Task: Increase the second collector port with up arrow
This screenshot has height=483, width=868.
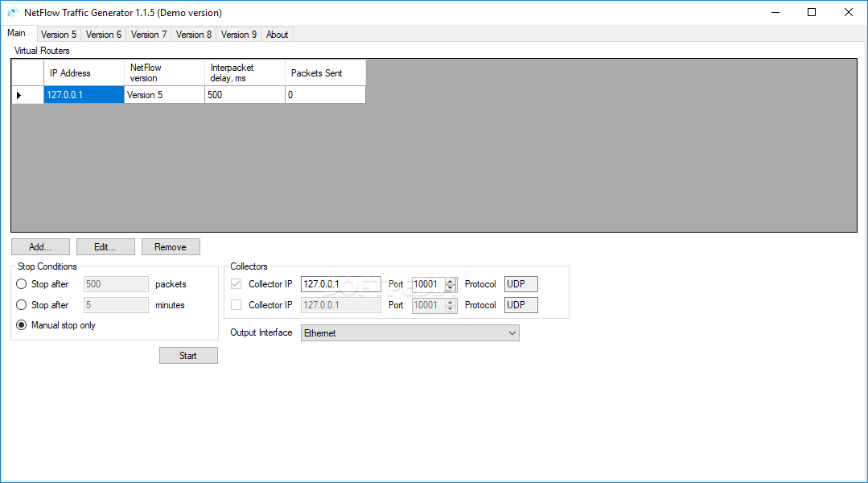Action: coord(450,302)
